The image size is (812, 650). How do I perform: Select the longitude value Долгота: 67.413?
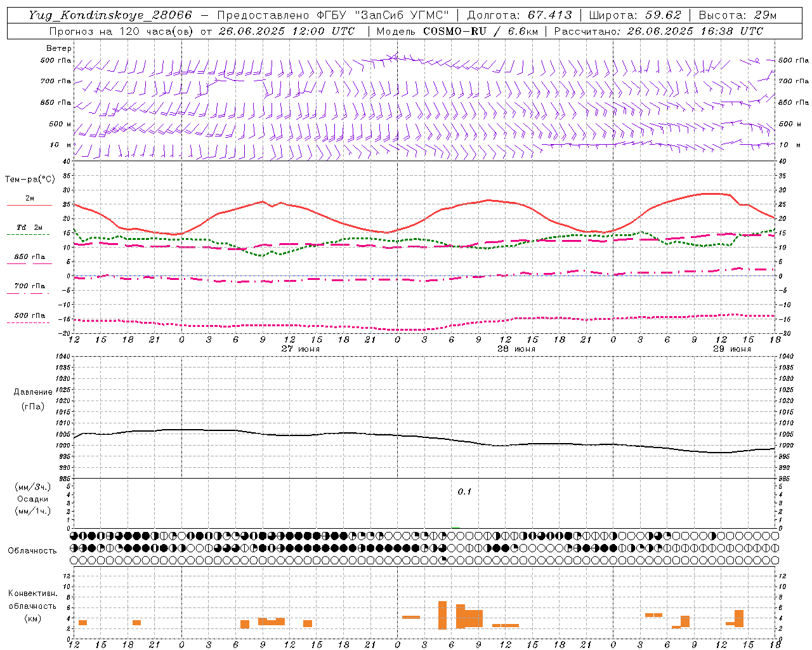pyautogui.click(x=519, y=15)
